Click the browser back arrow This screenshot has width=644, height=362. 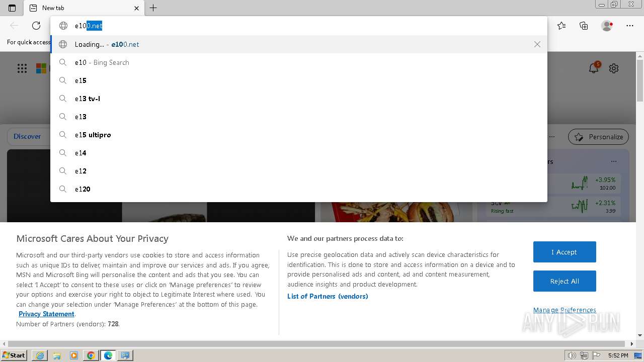tap(14, 26)
